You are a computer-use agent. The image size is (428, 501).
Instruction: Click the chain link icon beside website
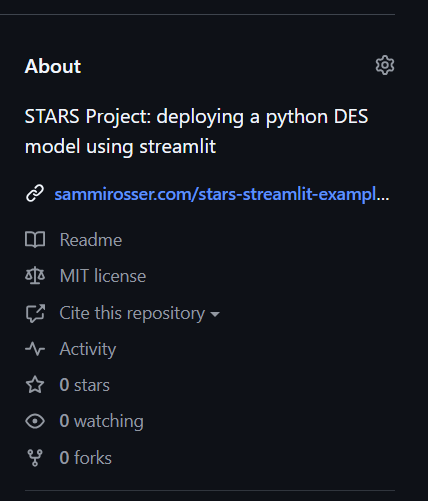pyautogui.click(x=35, y=193)
